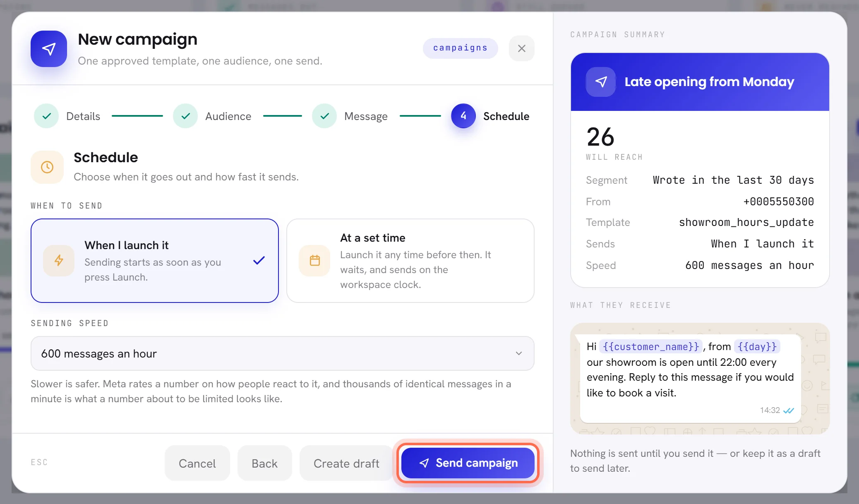The width and height of the screenshot is (859, 504).
Task: Click the chevron in sending speed field
Action: click(x=519, y=353)
